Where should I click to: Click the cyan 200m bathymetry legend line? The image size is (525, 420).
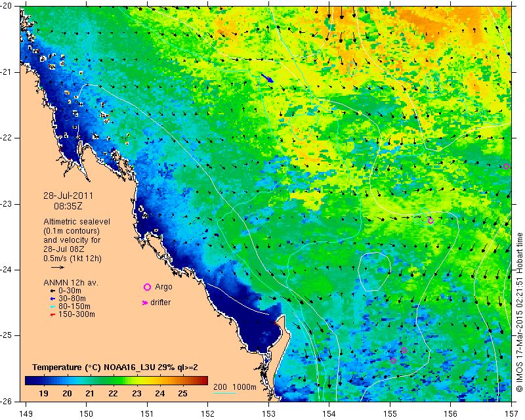pos(224,393)
